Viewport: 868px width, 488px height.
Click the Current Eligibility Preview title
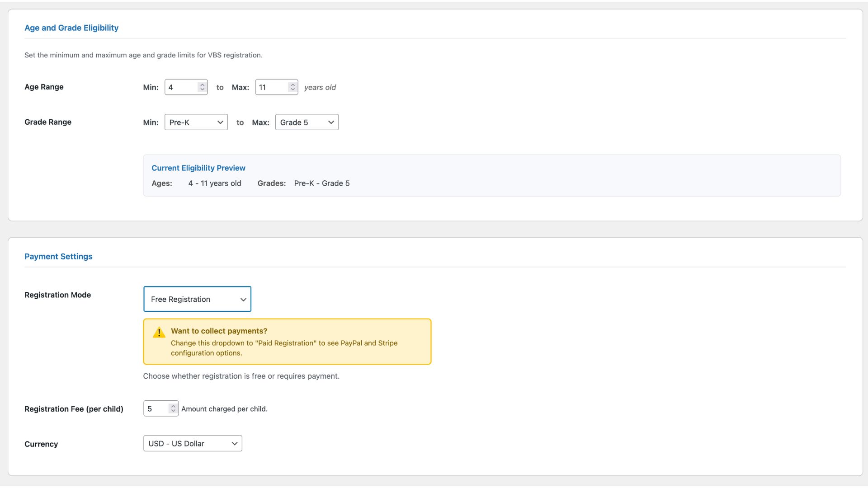coord(198,168)
